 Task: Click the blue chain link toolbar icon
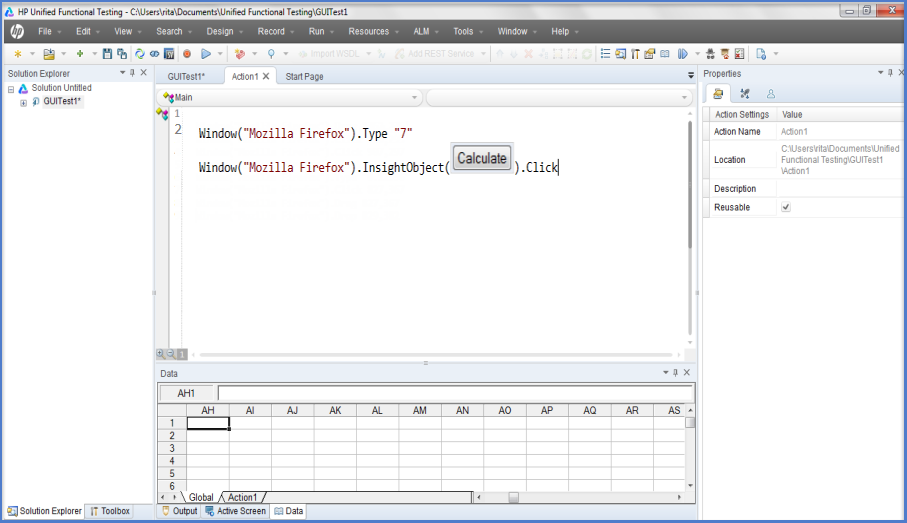[x=154, y=54]
